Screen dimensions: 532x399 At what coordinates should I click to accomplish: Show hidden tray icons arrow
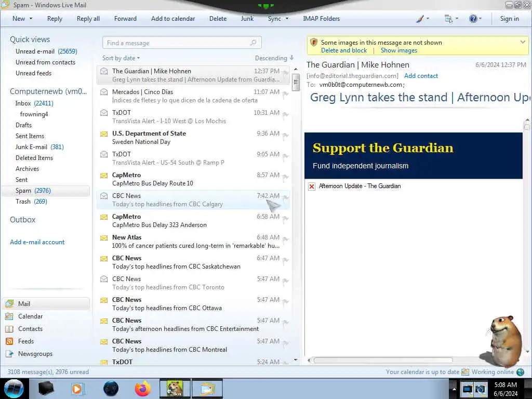(x=454, y=389)
